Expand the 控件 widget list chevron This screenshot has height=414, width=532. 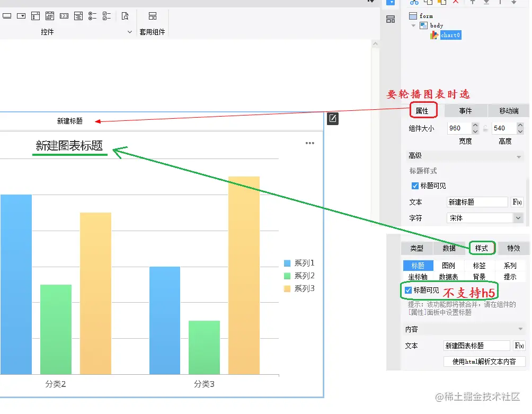(130, 32)
